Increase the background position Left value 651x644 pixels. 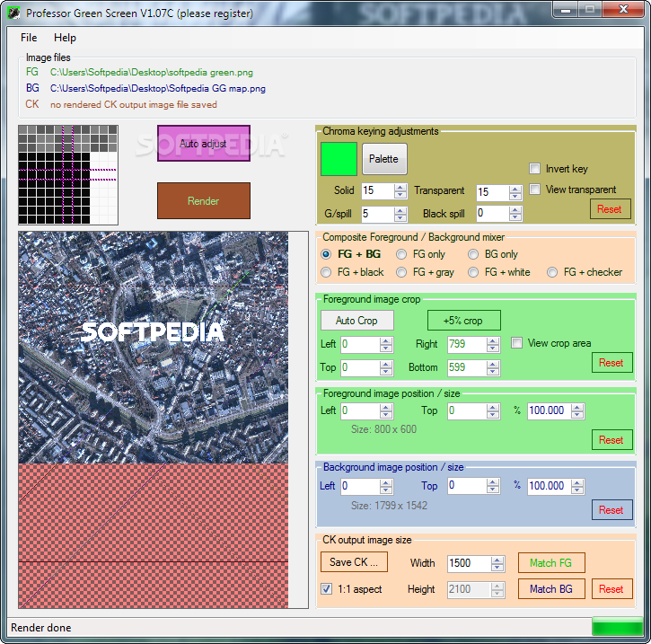[x=386, y=483]
